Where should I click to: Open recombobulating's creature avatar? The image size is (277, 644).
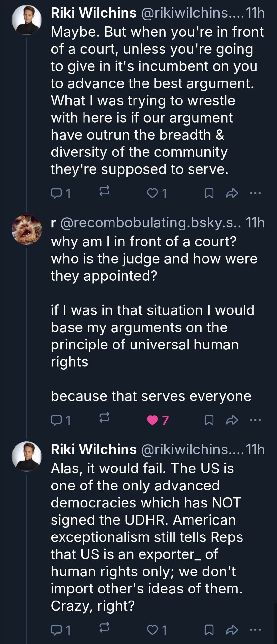coord(26,230)
